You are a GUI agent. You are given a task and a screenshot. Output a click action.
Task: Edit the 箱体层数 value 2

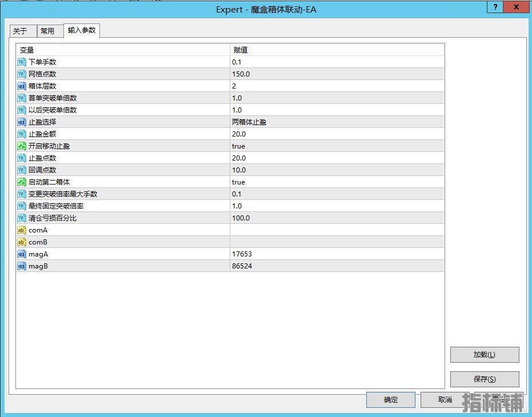pos(337,86)
